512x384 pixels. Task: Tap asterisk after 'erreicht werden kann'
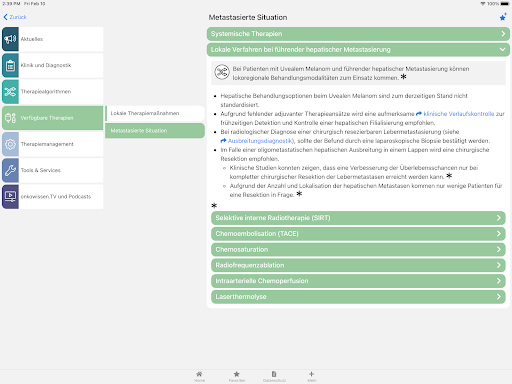click(x=449, y=176)
